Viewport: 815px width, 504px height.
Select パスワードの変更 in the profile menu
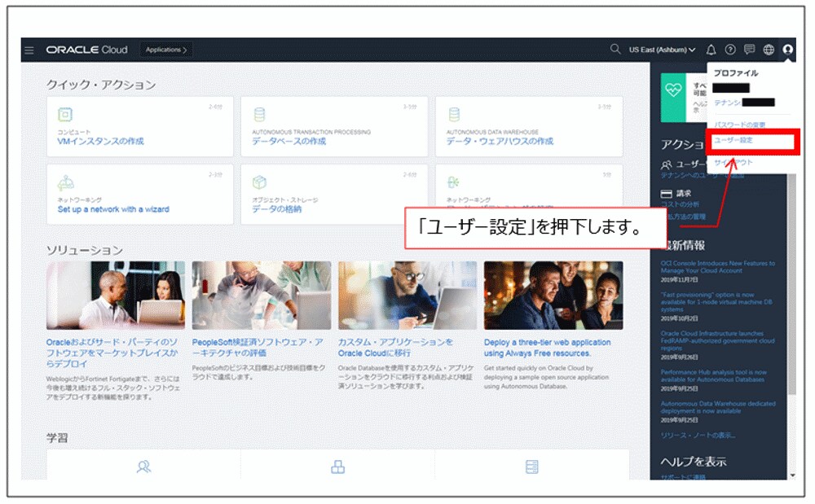pyautogui.click(x=740, y=125)
